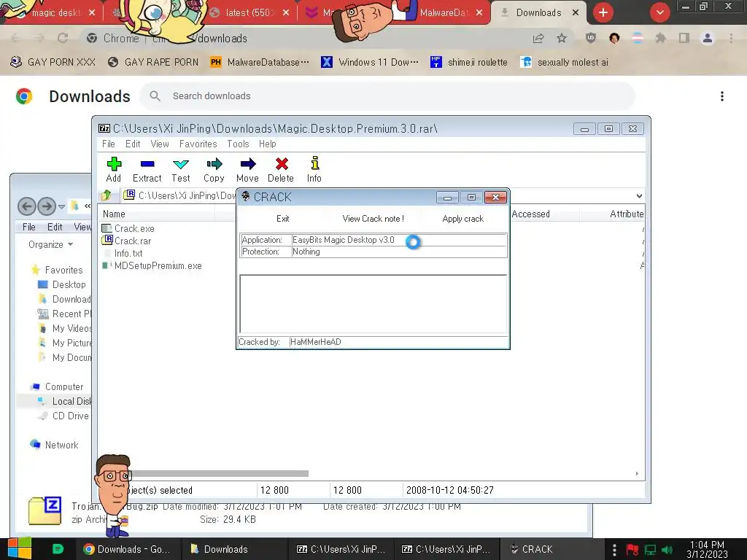The image size is (747, 560).
Task: Click the red Delete icon
Action: tap(281, 169)
